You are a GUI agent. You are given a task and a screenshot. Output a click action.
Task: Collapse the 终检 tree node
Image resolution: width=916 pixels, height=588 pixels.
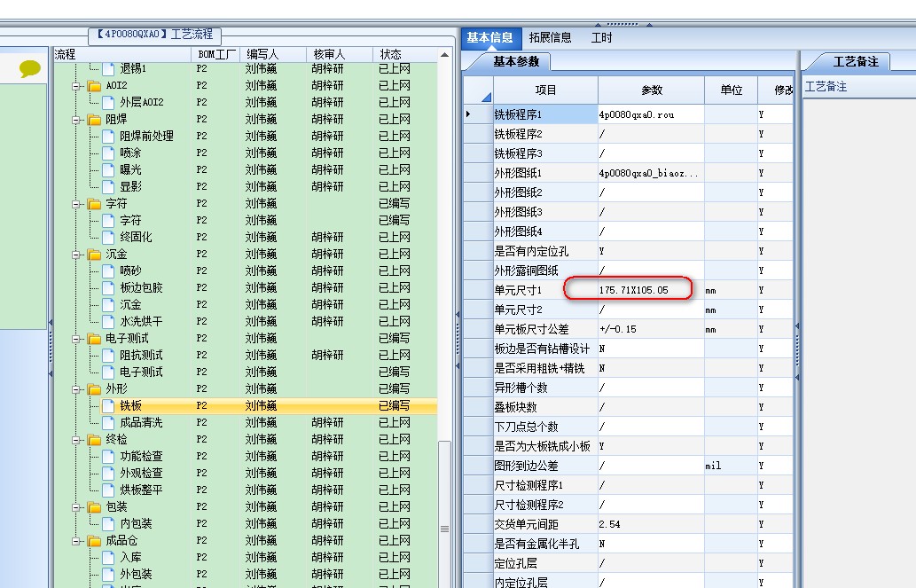pyautogui.click(x=76, y=440)
